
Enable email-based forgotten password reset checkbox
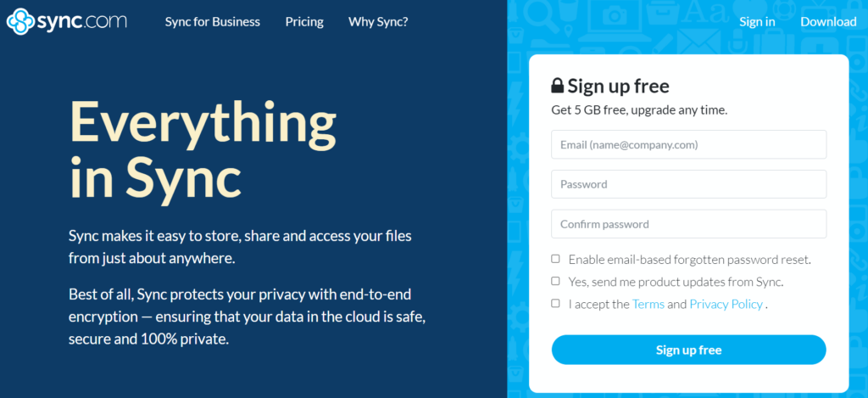pos(556,259)
